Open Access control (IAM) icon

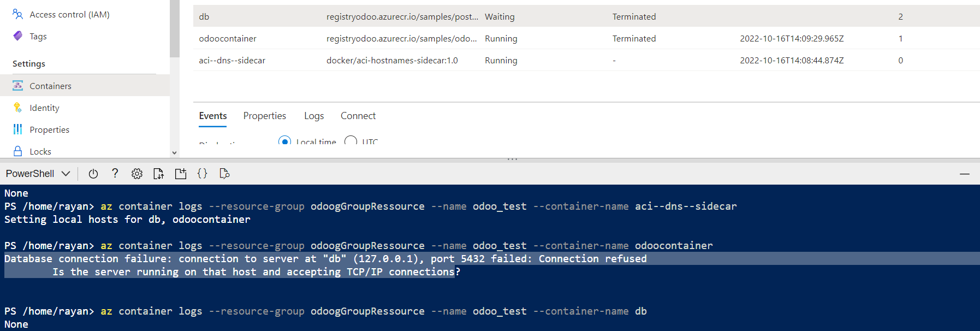point(17,14)
